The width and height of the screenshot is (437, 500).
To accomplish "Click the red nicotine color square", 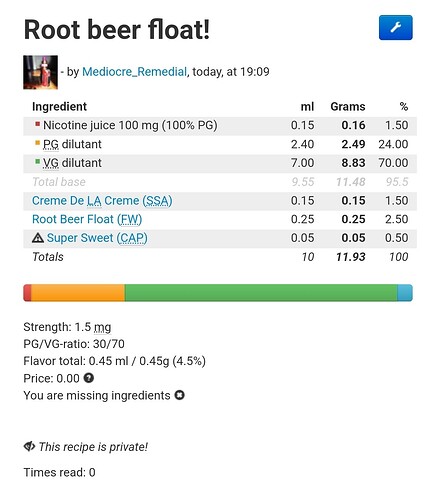I will click(x=38, y=124).
